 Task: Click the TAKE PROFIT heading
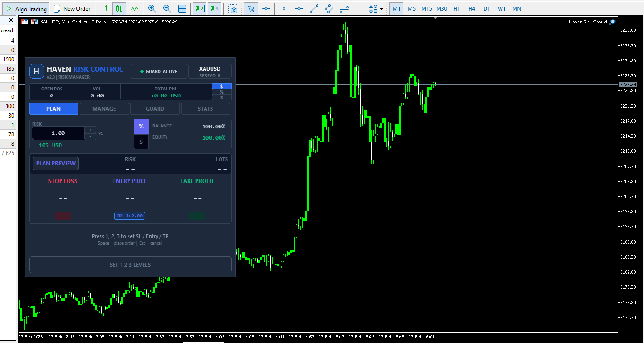(x=197, y=181)
